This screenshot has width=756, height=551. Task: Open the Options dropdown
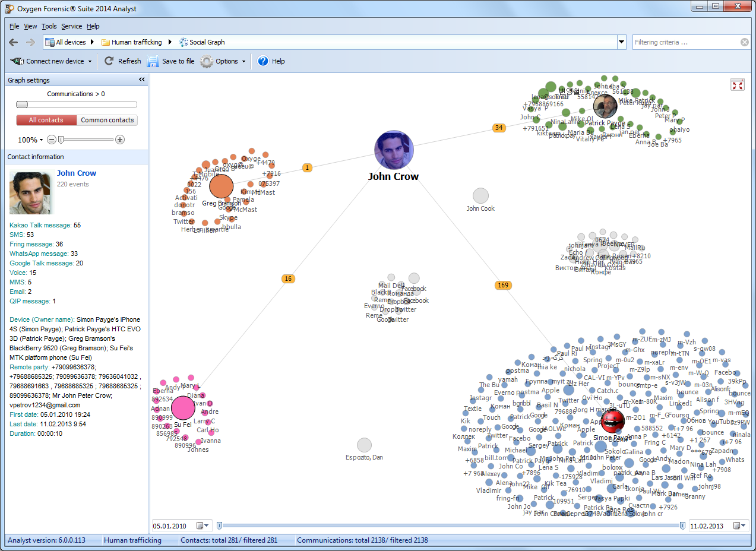tap(223, 61)
